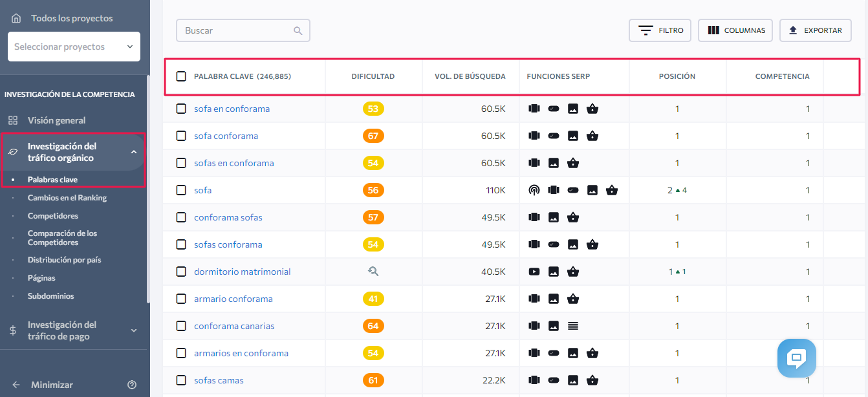
Task: Sort by the VOL. DE BÚSQUEDA column header
Action: (x=470, y=76)
